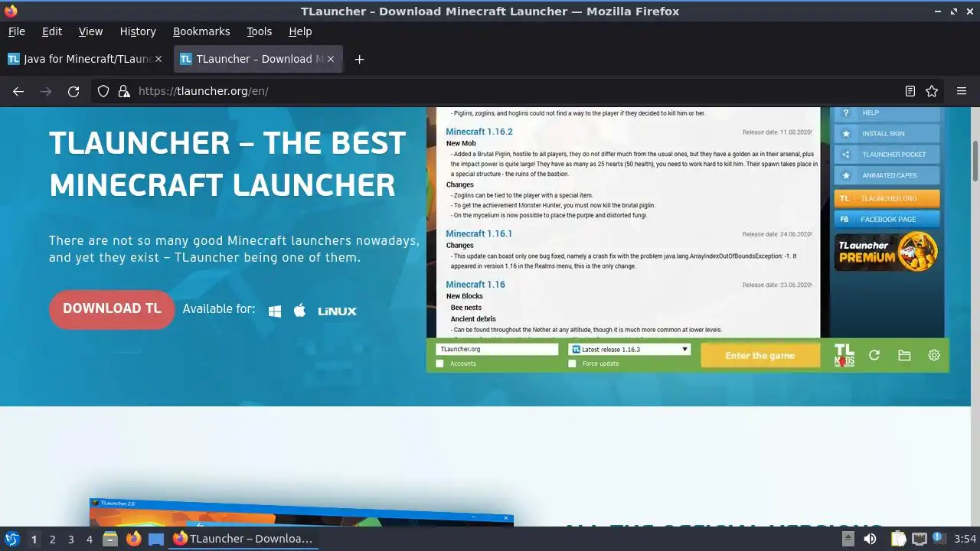Viewport: 980px width, 551px height.
Task: Click the forward navigation arrow
Action: tap(46, 91)
